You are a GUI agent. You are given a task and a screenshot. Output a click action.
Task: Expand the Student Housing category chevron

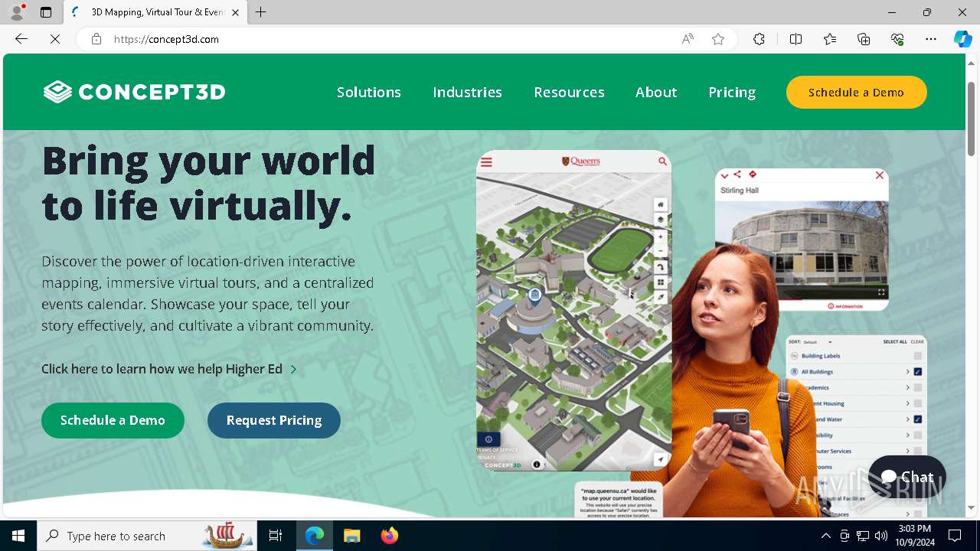[x=907, y=403]
